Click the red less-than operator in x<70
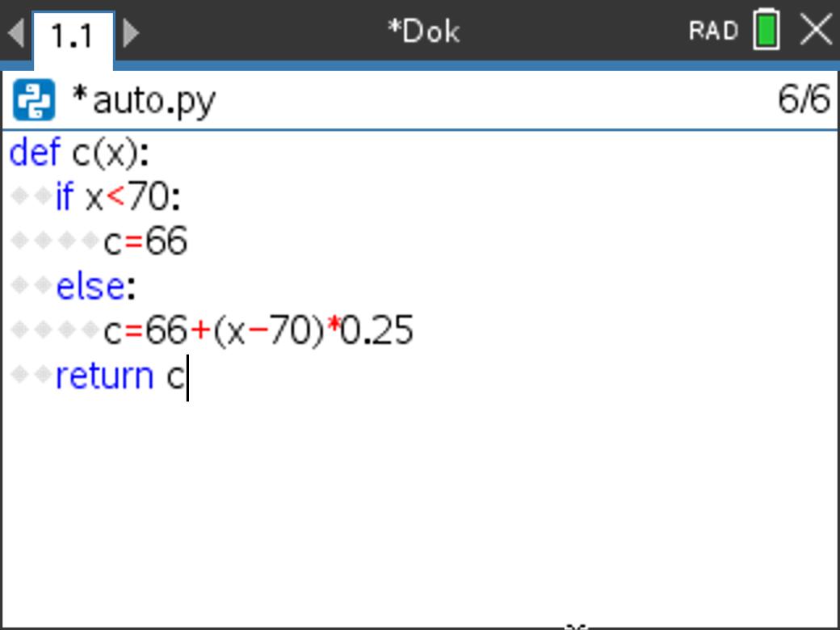Image resolution: width=840 pixels, height=630 pixels. click(x=116, y=197)
